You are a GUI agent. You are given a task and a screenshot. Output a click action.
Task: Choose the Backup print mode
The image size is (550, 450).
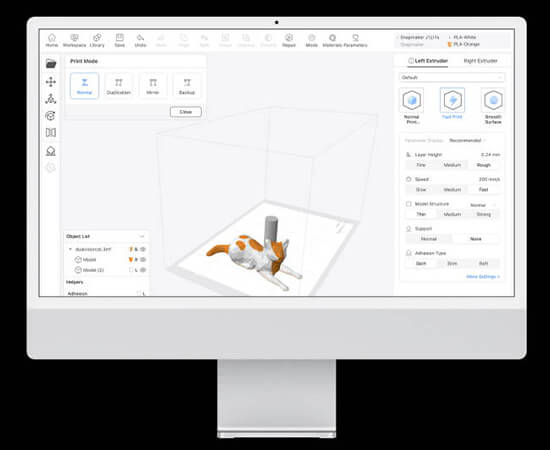(187, 86)
